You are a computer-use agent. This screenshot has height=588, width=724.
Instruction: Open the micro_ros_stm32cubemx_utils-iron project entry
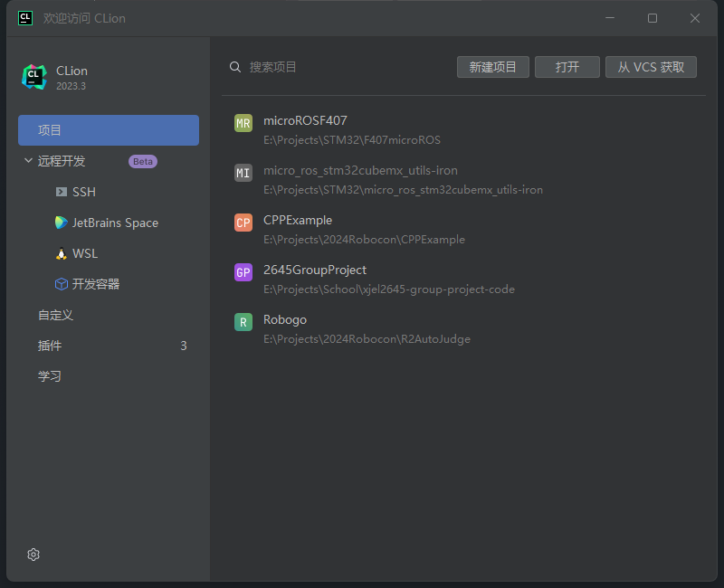point(403,180)
